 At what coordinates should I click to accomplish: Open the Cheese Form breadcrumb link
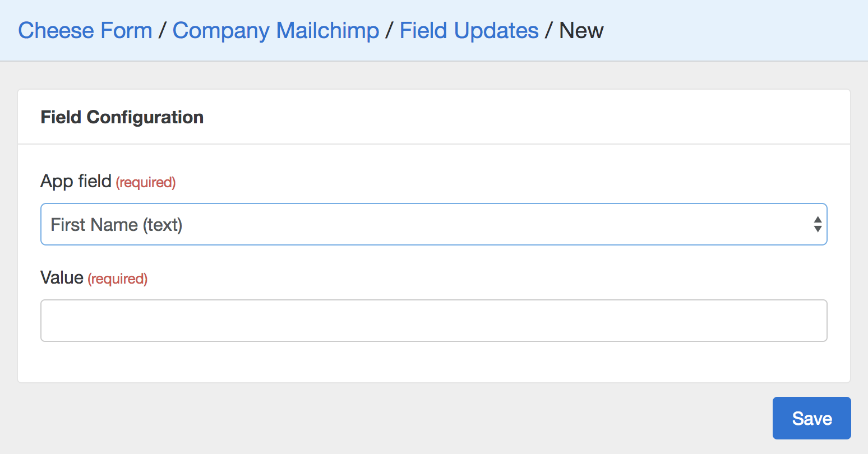pyautogui.click(x=85, y=31)
